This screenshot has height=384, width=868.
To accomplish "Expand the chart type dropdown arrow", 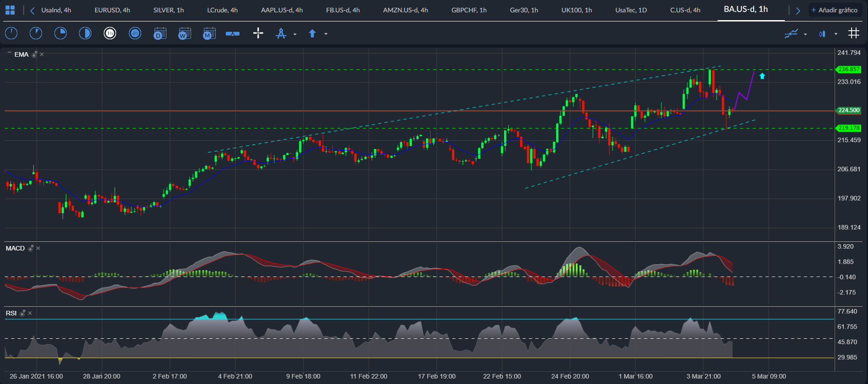I will [836, 34].
